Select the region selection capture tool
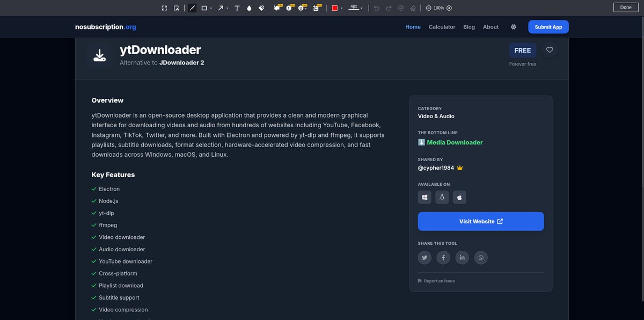This screenshot has height=320, width=644. 177,8
